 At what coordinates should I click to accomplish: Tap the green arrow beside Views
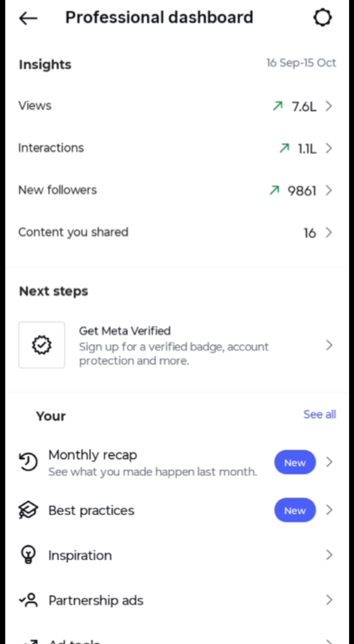click(x=278, y=106)
